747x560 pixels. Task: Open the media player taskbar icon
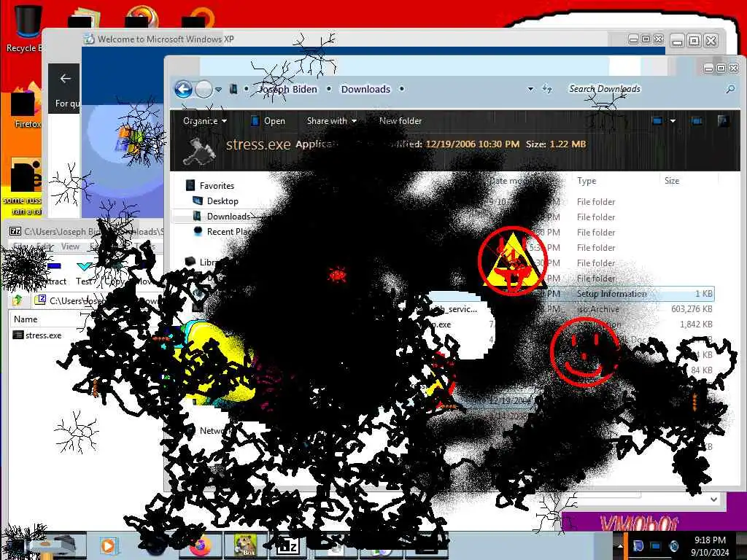[x=109, y=545]
